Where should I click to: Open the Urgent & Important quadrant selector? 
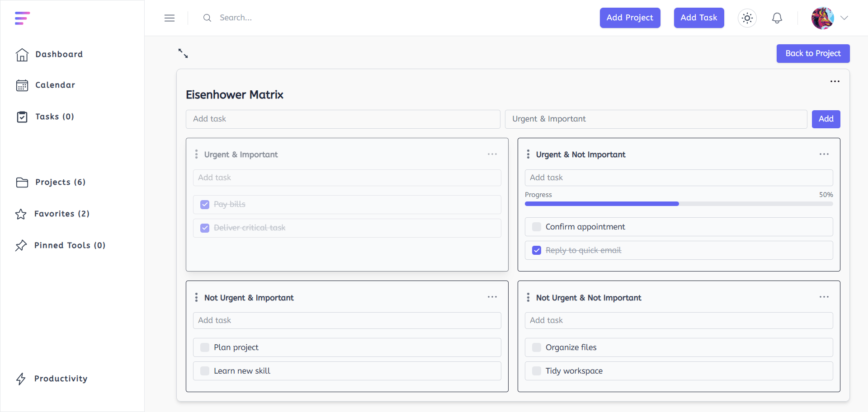(656, 119)
